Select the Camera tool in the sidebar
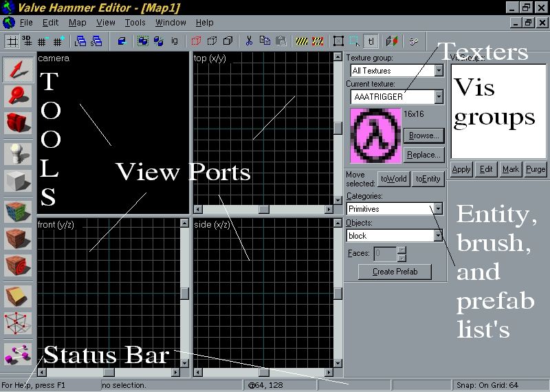Image resolution: width=550 pixels, height=392 pixels. 18,123
